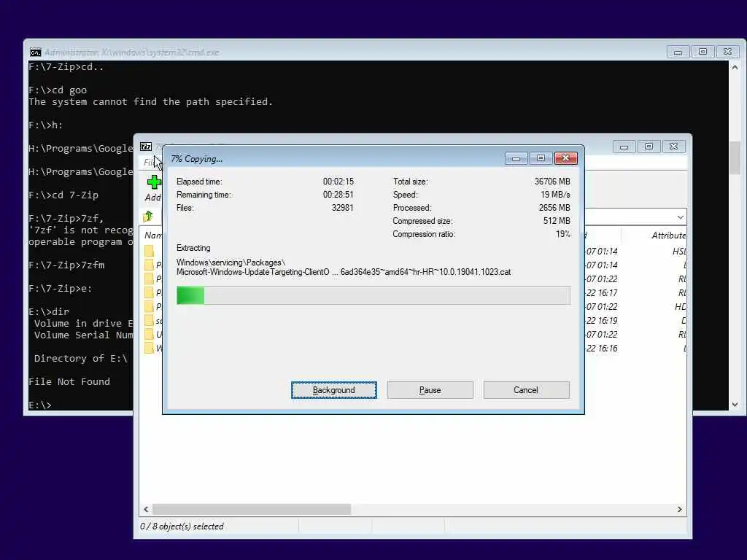Image resolution: width=747 pixels, height=560 pixels.
Task: Click "File Not Found" line in command prompt
Action: (x=69, y=381)
